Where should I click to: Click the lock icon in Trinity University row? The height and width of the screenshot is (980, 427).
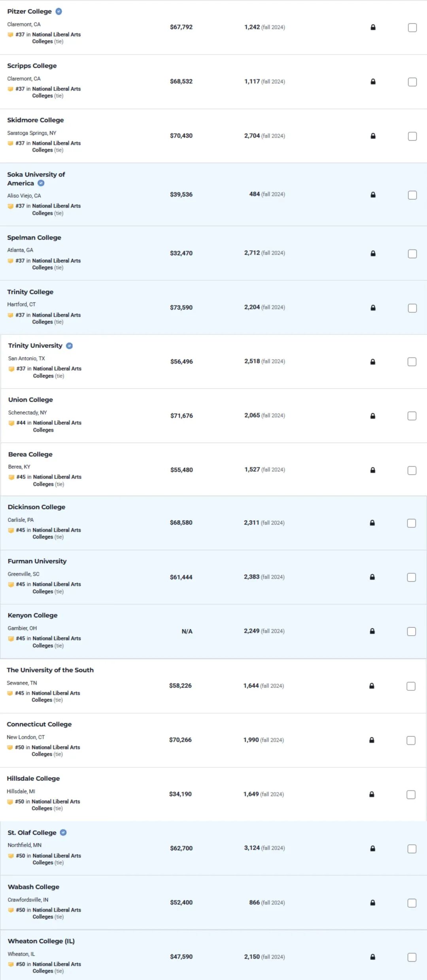372,362
